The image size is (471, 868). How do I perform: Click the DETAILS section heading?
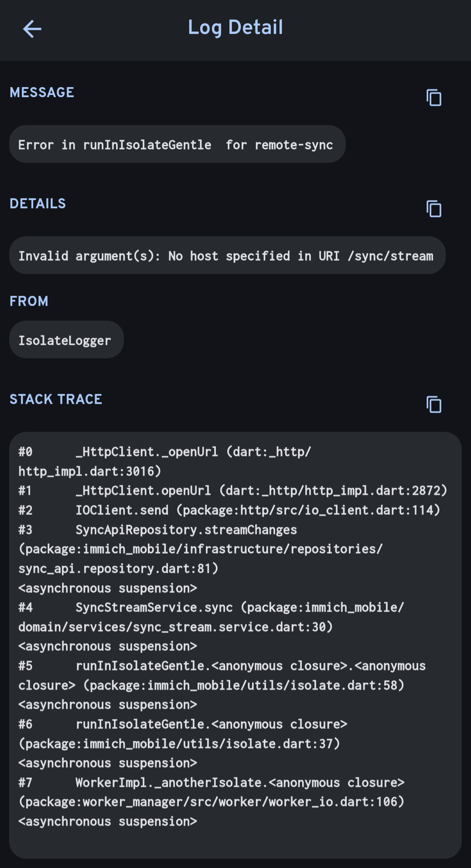pos(38,204)
